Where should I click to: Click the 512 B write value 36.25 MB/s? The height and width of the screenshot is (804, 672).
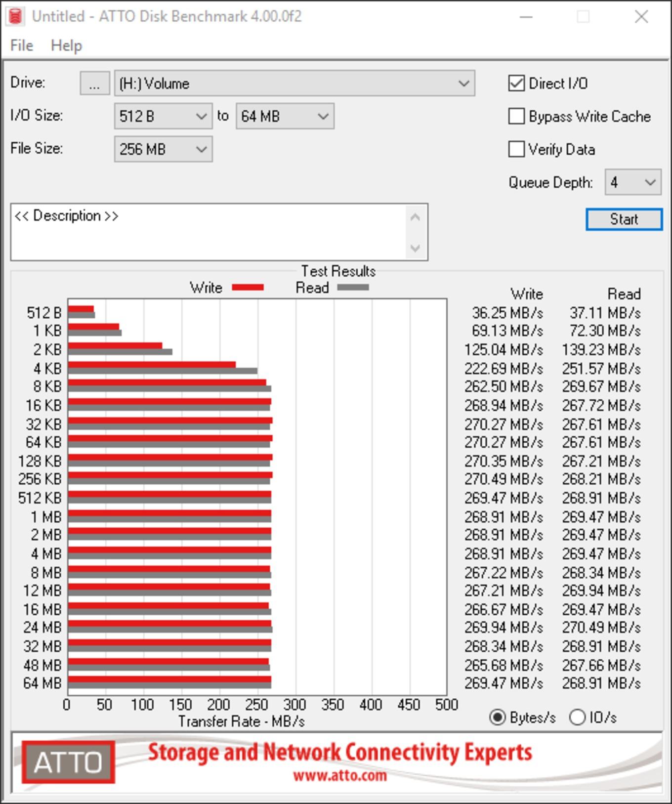[507, 313]
